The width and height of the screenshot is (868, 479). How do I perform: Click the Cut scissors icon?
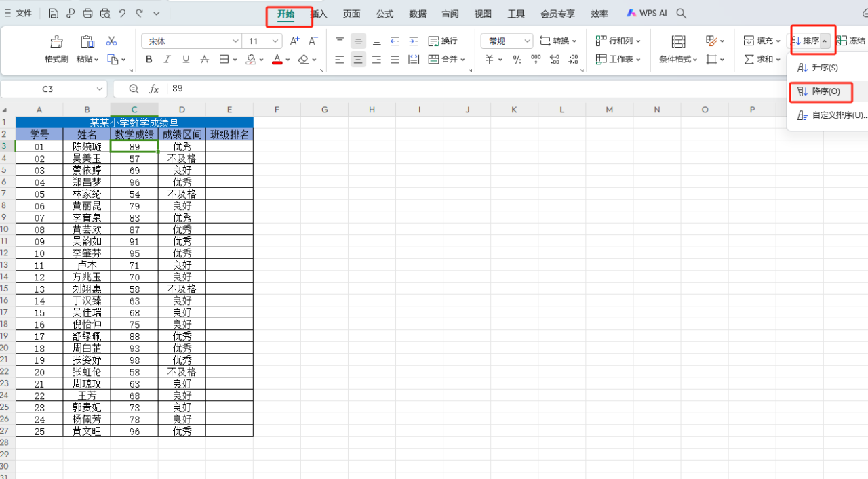pos(112,41)
